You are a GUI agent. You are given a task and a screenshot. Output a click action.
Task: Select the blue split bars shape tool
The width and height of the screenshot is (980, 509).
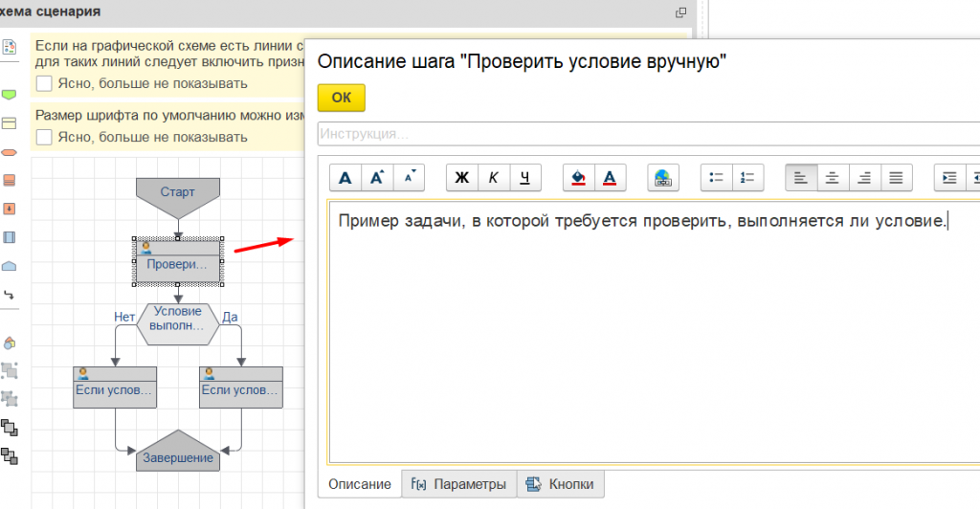pos(9,237)
